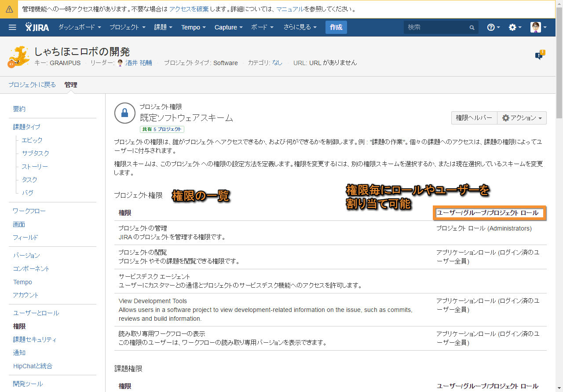
Task: Open the Tempo dropdown menu
Action: 194,27
